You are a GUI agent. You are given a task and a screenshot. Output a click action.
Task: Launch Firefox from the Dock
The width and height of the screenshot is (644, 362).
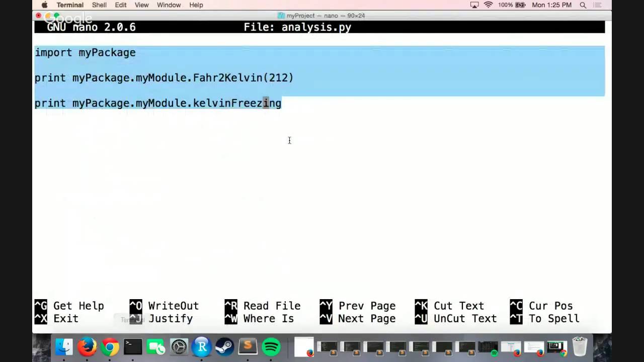point(87,347)
